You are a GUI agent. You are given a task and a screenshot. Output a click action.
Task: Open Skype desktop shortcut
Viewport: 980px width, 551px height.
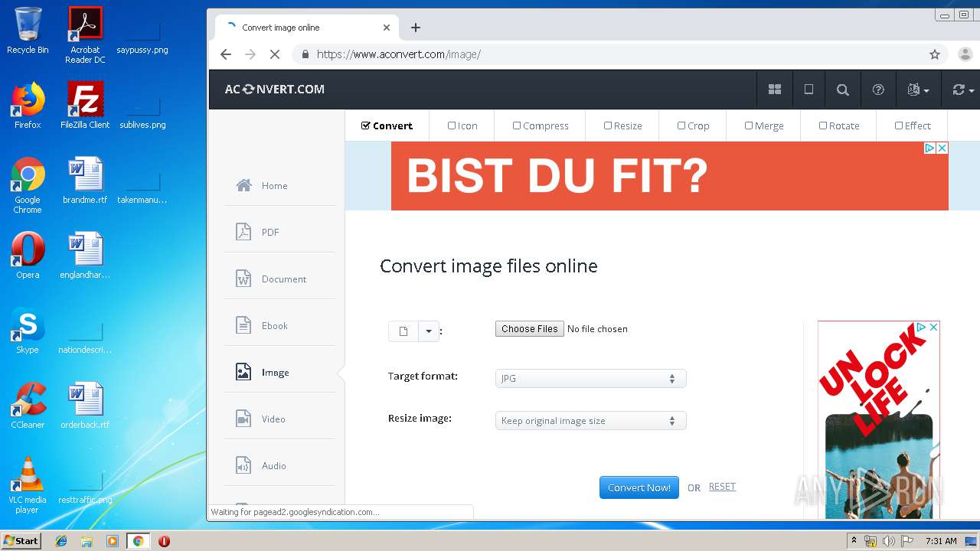[28, 331]
